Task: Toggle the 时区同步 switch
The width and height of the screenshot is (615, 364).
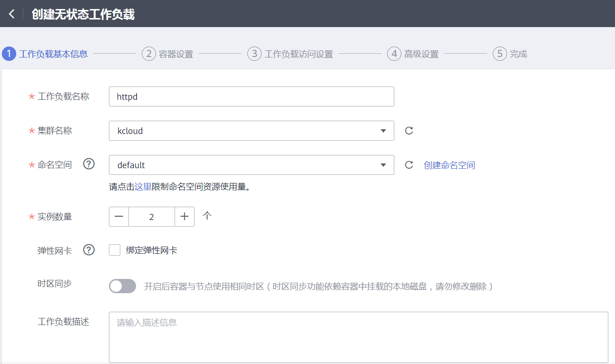Action: [x=122, y=286]
